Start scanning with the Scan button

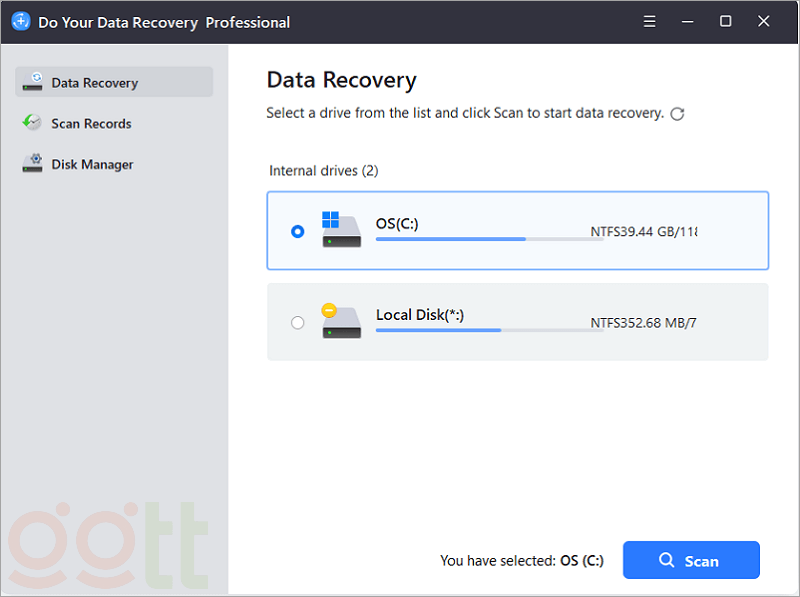[691, 560]
